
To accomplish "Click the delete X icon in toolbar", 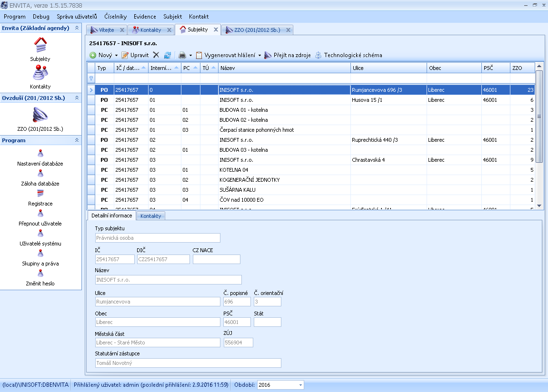I will pyautogui.click(x=156, y=55).
